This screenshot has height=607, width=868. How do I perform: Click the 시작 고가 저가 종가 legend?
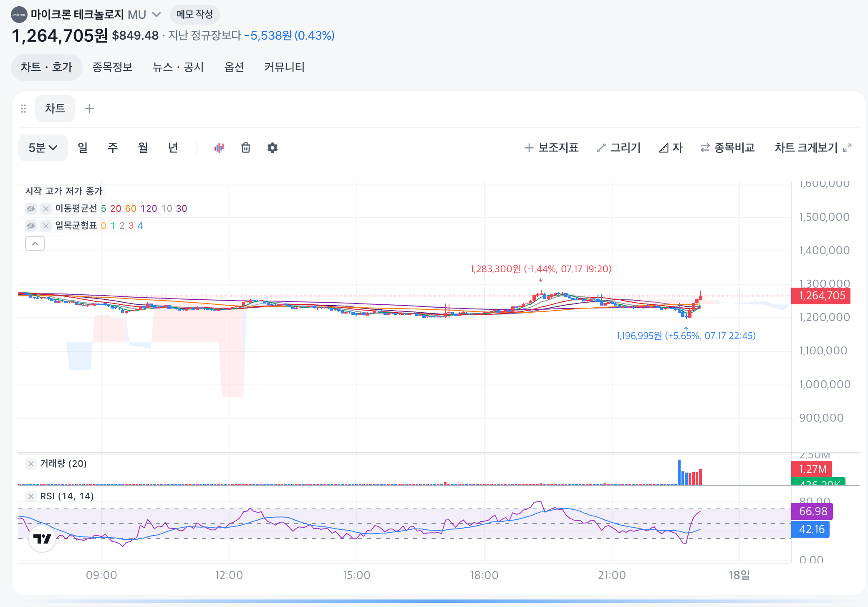(x=64, y=191)
